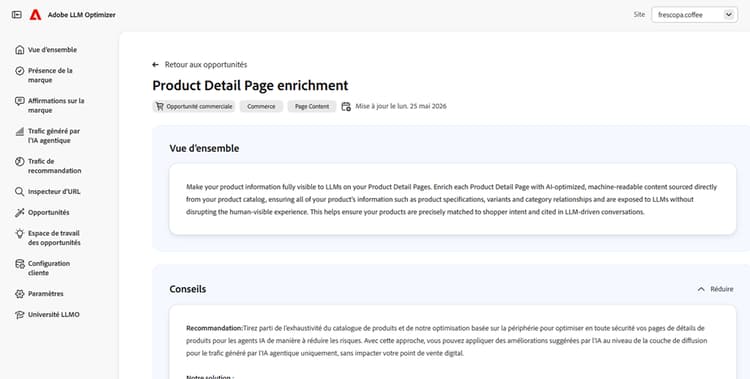Viewport: 750px width, 379px height.
Task: Click the site dropdown chevron arrow
Action: click(x=728, y=15)
